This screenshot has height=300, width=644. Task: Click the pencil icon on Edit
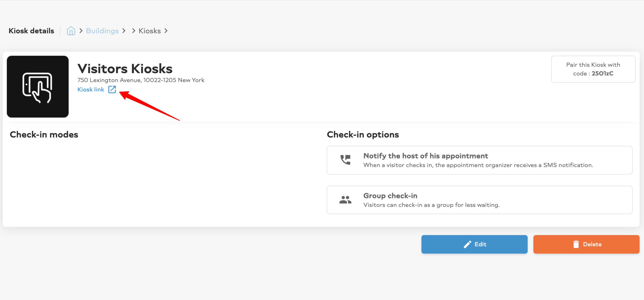[x=467, y=244]
